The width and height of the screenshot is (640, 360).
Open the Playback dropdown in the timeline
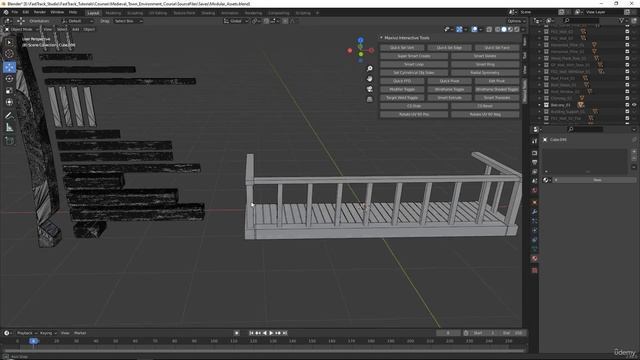[x=27, y=333]
